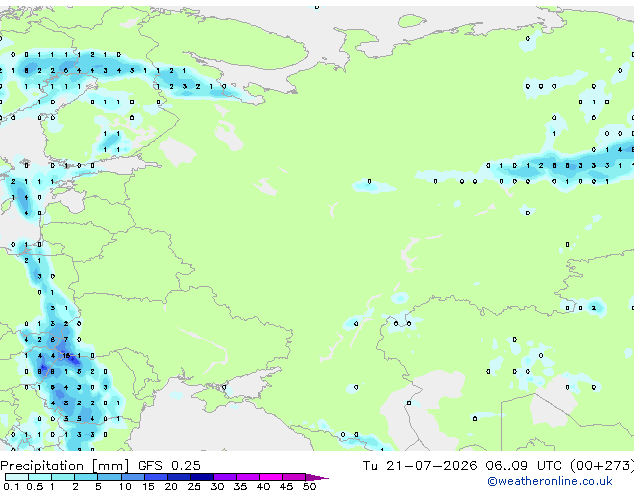
Task: Click the 5–10 mm legend color box
Action: [109, 477]
